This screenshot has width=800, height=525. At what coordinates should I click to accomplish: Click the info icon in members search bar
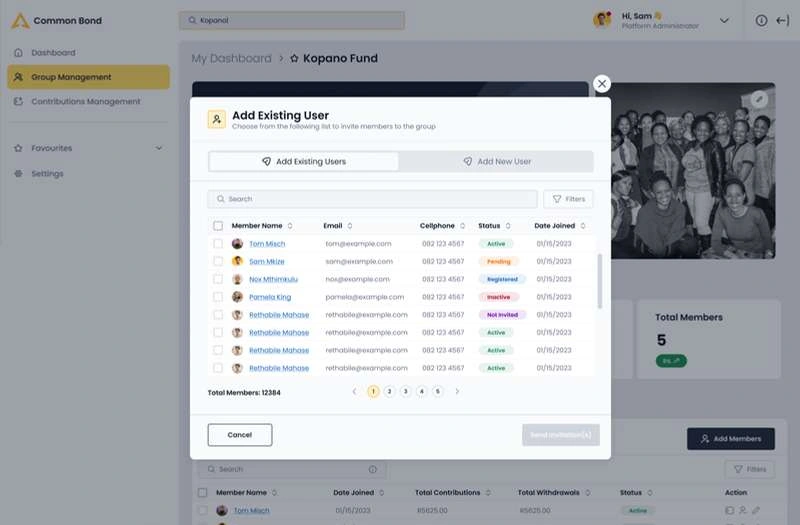point(373,469)
